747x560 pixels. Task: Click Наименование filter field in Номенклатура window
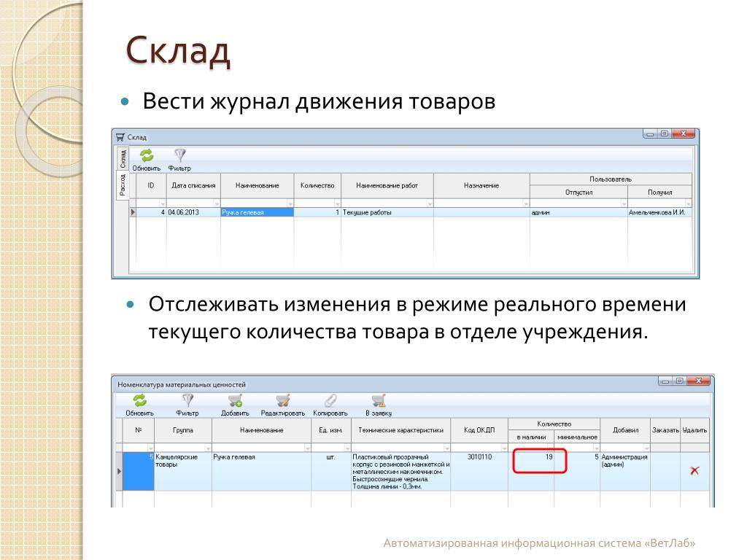[x=262, y=448]
